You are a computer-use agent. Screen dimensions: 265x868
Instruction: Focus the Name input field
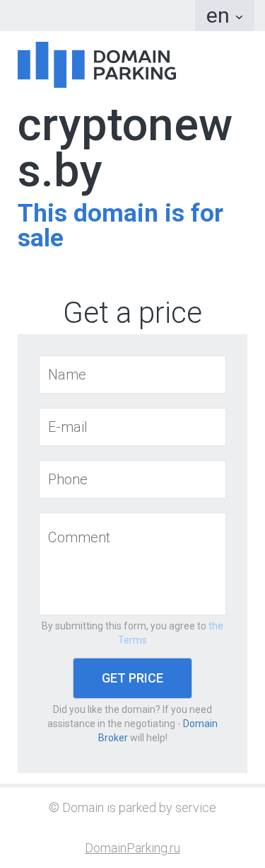[132, 375]
